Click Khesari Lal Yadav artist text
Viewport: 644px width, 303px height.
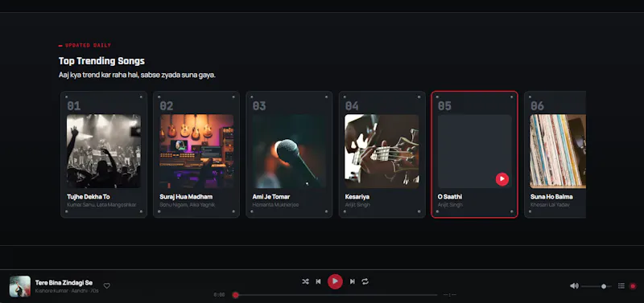pos(550,205)
